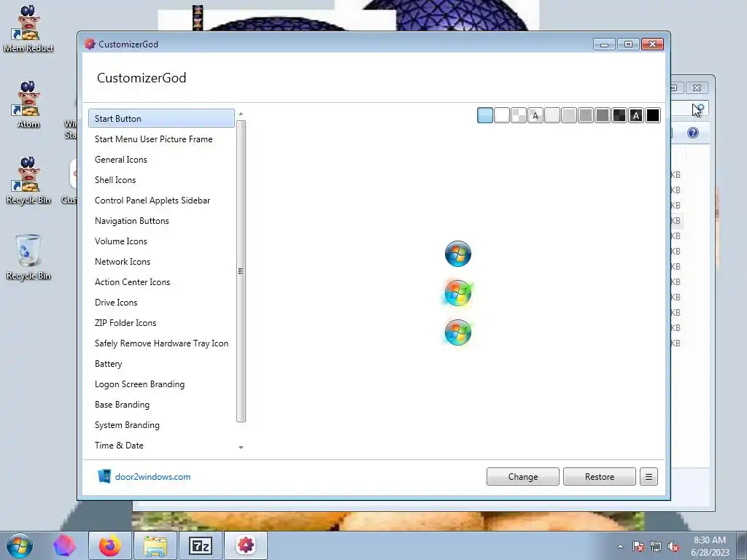Click the bottom Start orb preview image

(x=458, y=332)
